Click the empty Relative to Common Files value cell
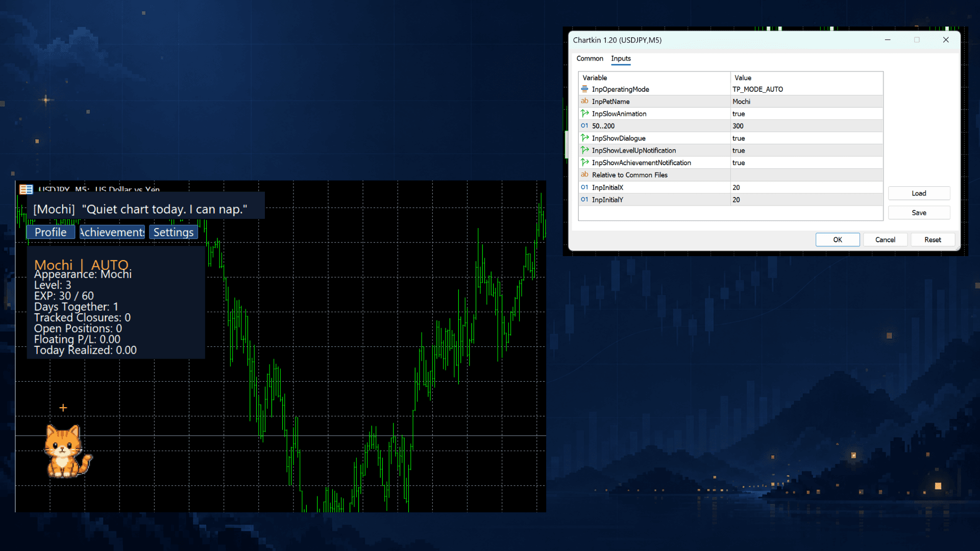Viewport: 980px width, 551px height. (806, 175)
